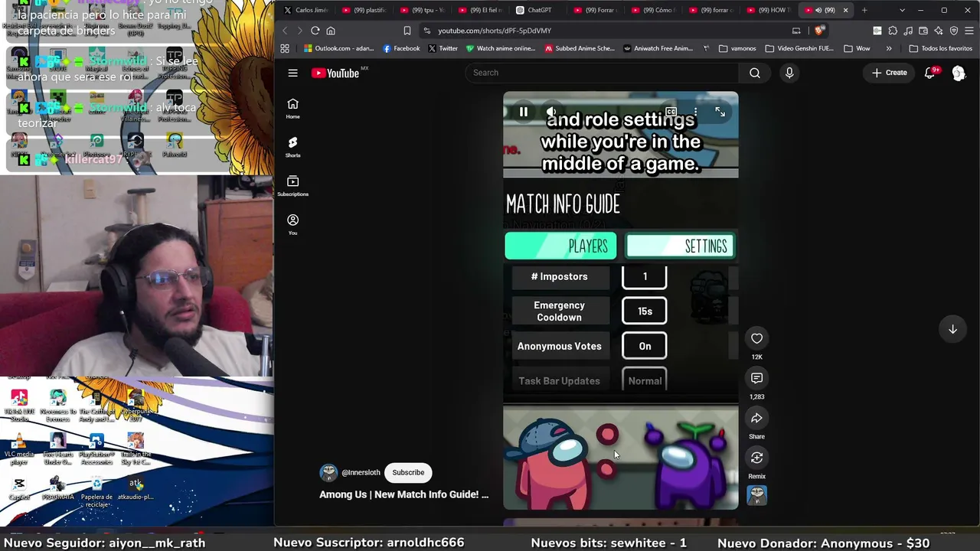Subscribe to the Innersloth channel

[408, 472]
